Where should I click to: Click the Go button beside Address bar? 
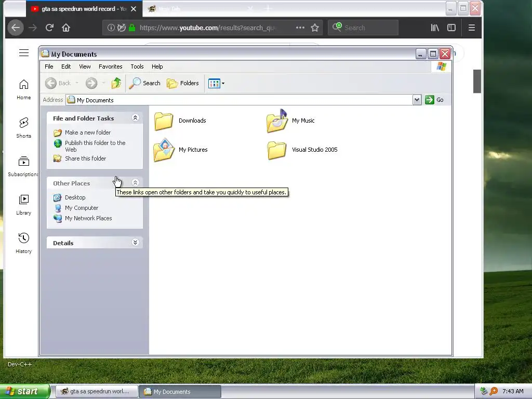point(434,100)
